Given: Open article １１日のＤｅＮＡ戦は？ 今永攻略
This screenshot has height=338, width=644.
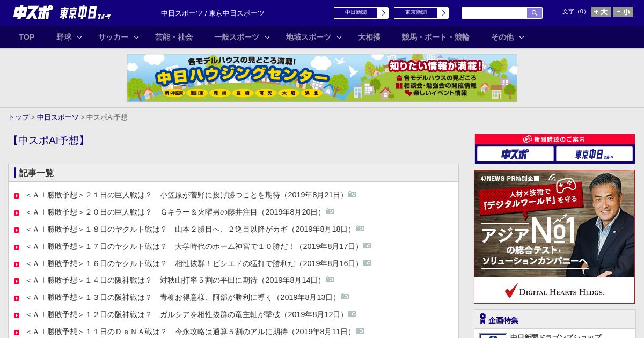Looking at the screenshot, I should coord(189,332).
